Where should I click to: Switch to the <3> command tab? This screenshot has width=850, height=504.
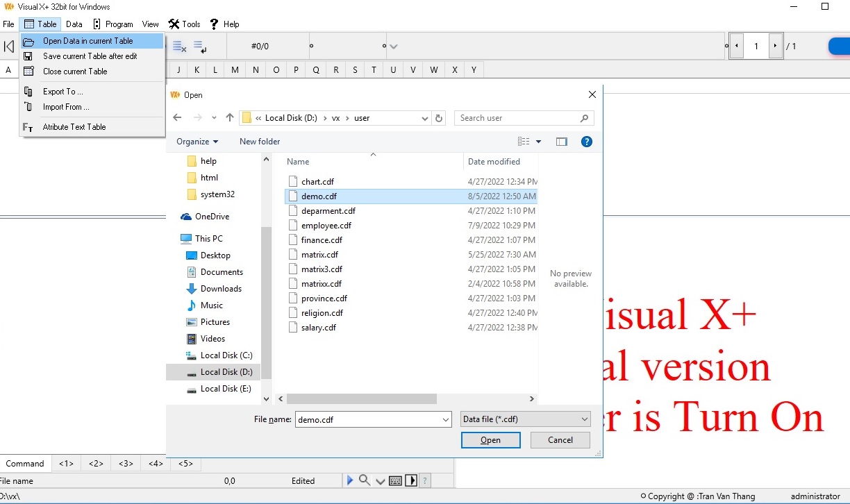(x=125, y=463)
